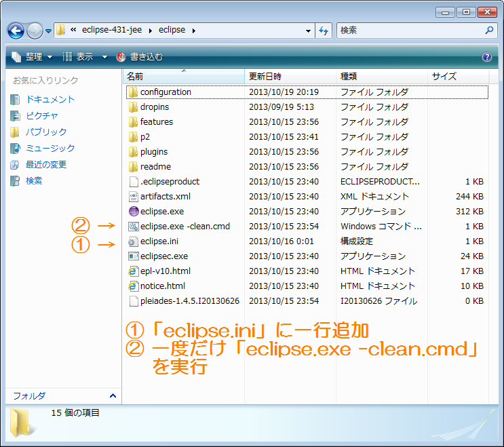This screenshot has width=504, height=447.
Task: Select the pleiades-1.4.5.I20130626 file icon
Action: point(134,300)
